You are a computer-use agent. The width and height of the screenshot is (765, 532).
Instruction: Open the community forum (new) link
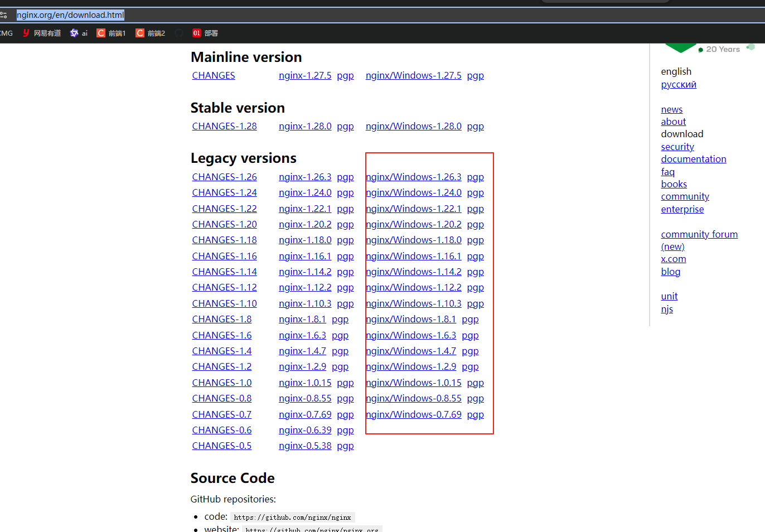[x=699, y=240]
